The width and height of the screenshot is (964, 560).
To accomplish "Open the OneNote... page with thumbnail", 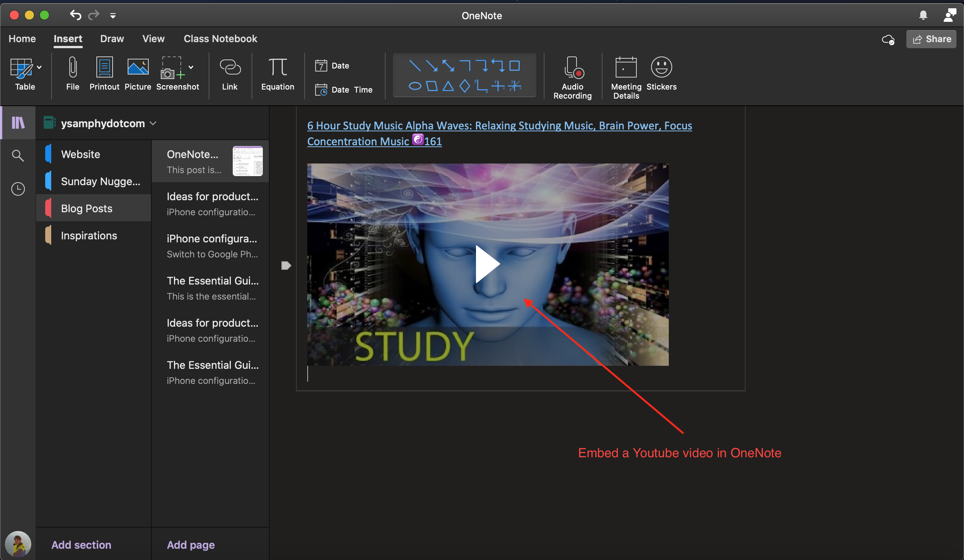I will click(x=210, y=161).
